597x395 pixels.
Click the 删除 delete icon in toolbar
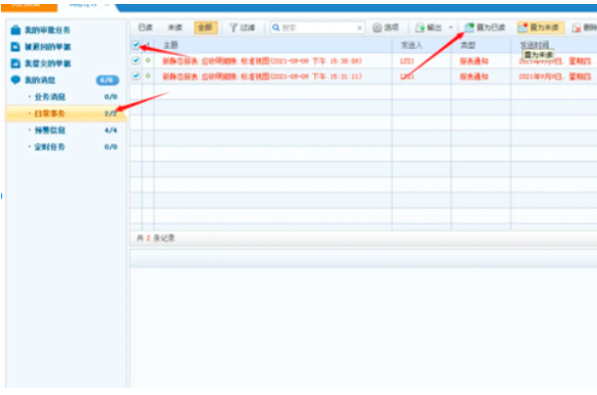click(x=576, y=28)
